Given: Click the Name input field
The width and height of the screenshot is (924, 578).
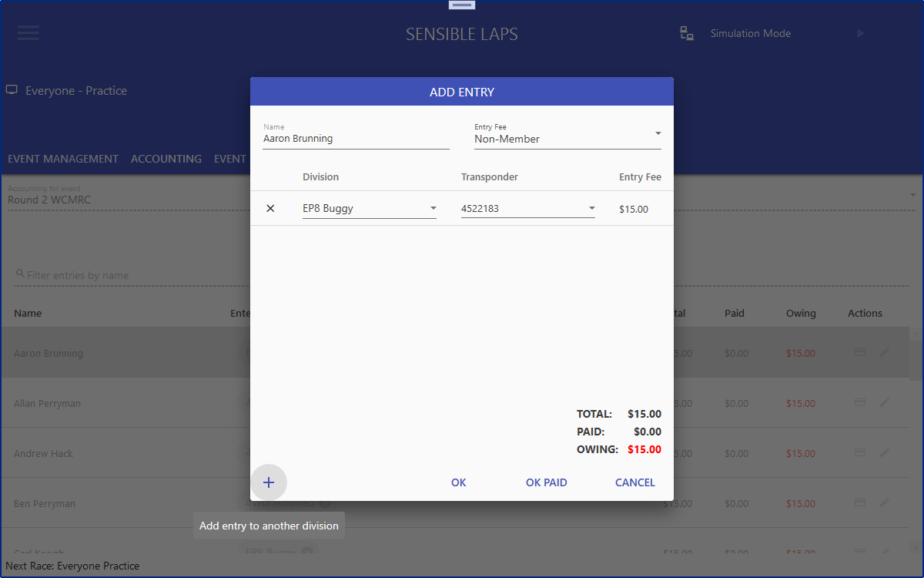Looking at the screenshot, I should 356,139.
